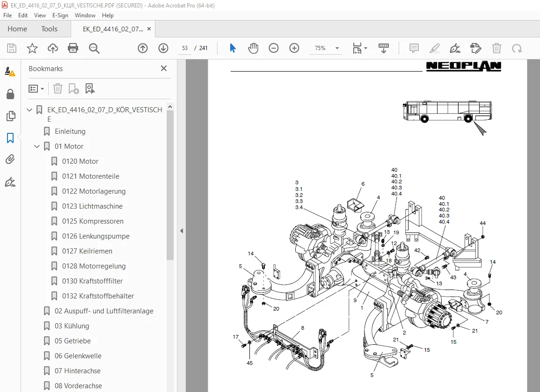Viewport: 540px width, 392px height.
Task: Open 02 Auspuff- und Luftfilteranlage bookmark
Action: (x=104, y=311)
